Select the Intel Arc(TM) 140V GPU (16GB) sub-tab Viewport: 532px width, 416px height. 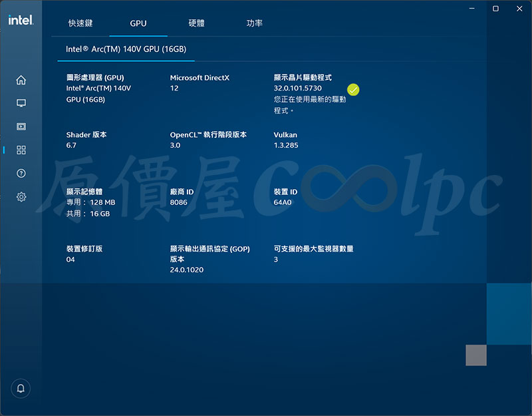click(x=126, y=49)
